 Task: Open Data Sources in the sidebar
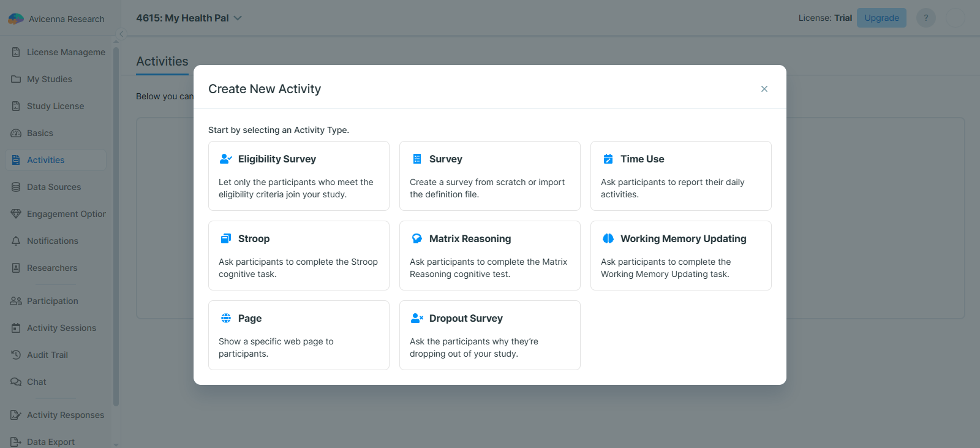(54, 187)
